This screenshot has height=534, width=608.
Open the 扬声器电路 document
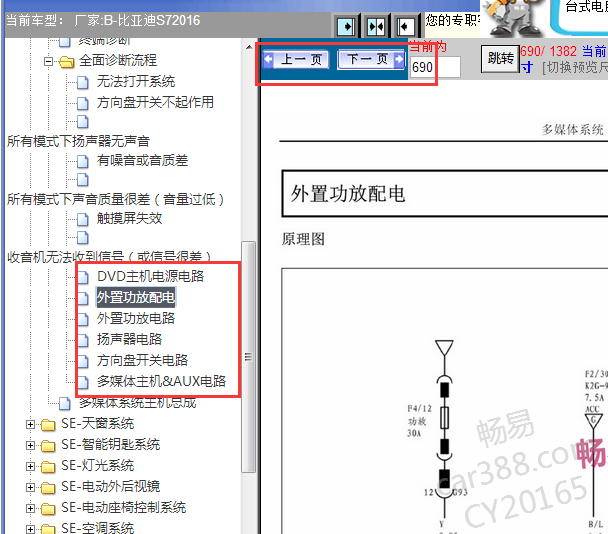pyautogui.click(x=130, y=339)
